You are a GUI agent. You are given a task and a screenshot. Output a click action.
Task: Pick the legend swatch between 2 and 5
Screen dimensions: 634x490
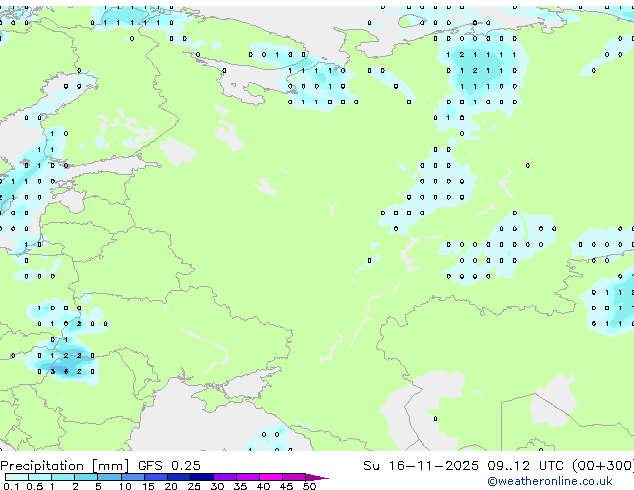[86, 477]
